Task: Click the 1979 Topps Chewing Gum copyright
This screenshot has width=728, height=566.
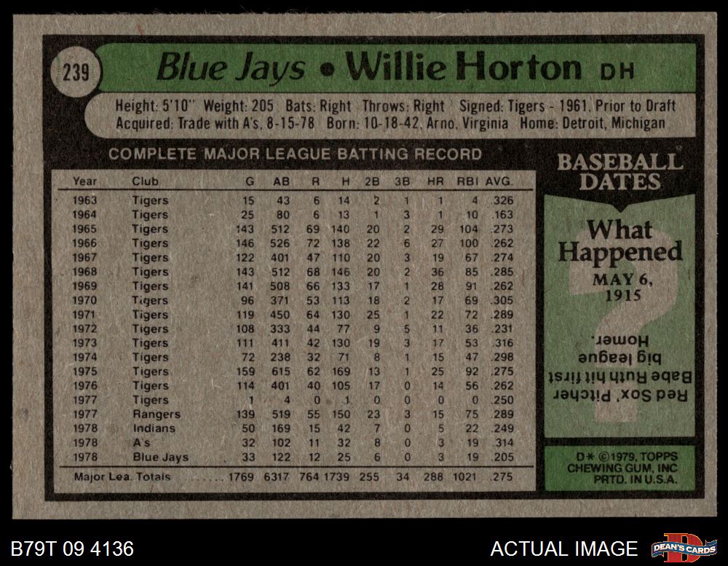Action: pos(622,468)
